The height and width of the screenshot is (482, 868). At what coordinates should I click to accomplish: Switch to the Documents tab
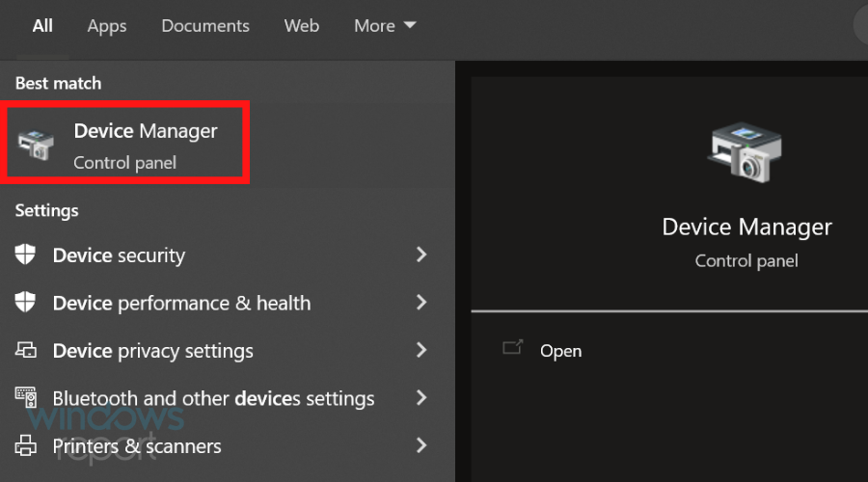[205, 25]
